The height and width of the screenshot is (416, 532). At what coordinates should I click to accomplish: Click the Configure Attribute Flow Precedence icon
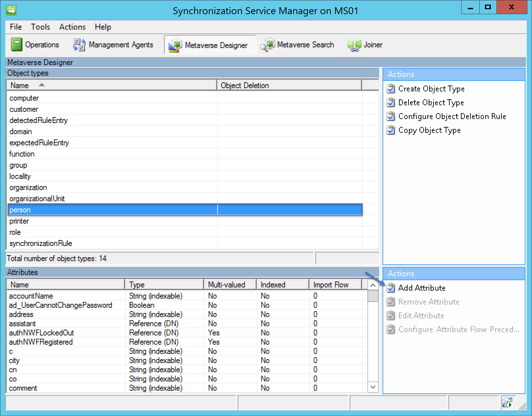click(x=391, y=330)
